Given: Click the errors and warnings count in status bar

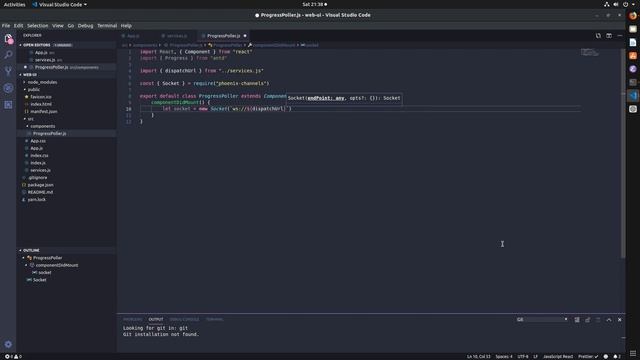Looking at the screenshot, I should point(13,356).
